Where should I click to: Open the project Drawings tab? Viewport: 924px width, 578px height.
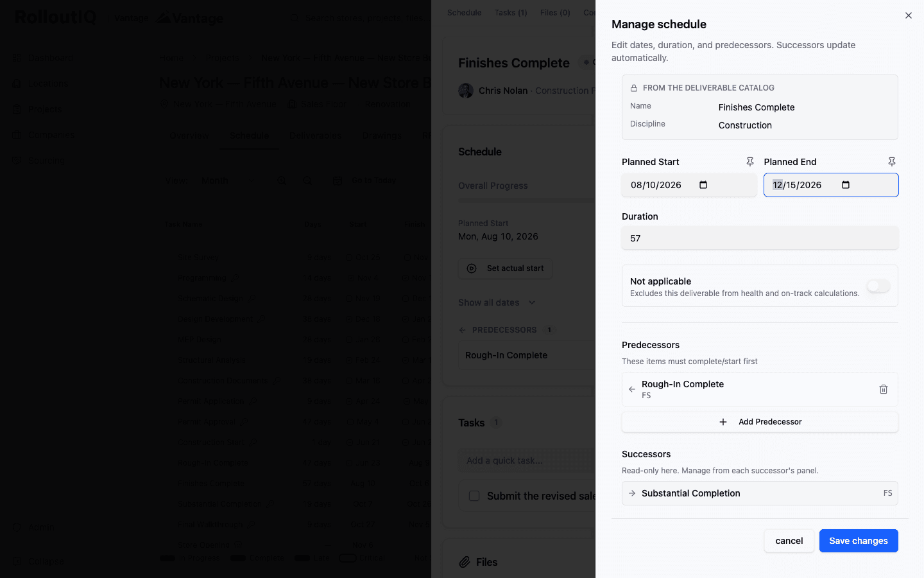382,136
